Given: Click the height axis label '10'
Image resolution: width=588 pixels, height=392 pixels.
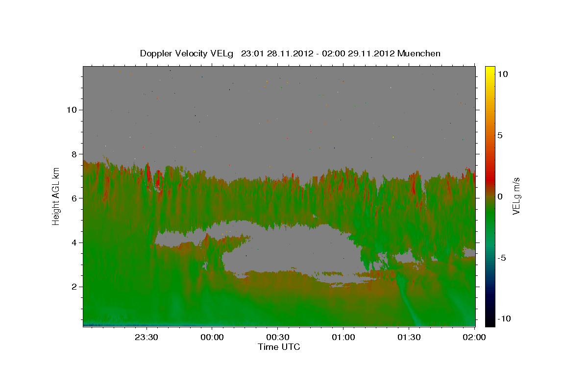Looking at the screenshot, I should click(x=71, y=110).
